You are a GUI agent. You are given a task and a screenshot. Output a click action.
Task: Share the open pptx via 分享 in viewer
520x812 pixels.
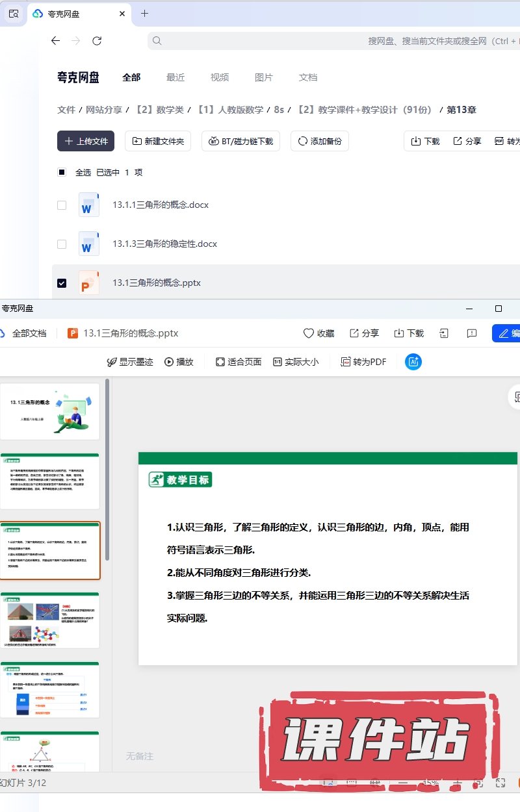[364, 333]
